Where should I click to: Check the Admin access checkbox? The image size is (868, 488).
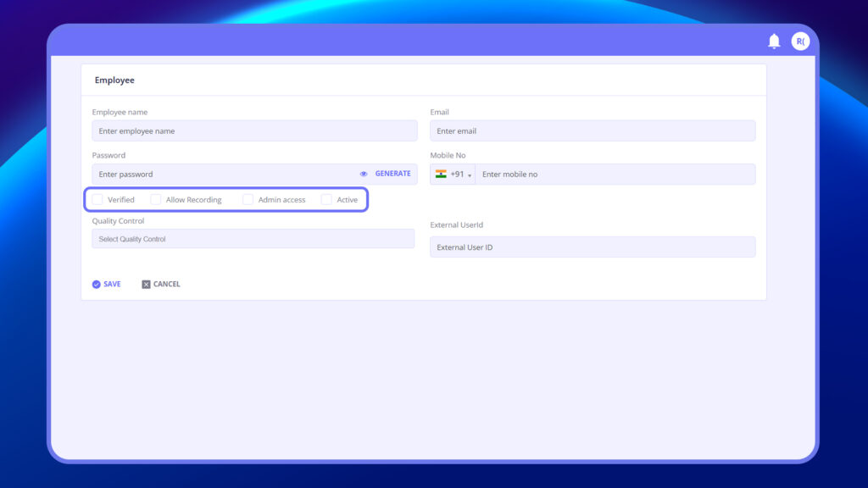248,200
